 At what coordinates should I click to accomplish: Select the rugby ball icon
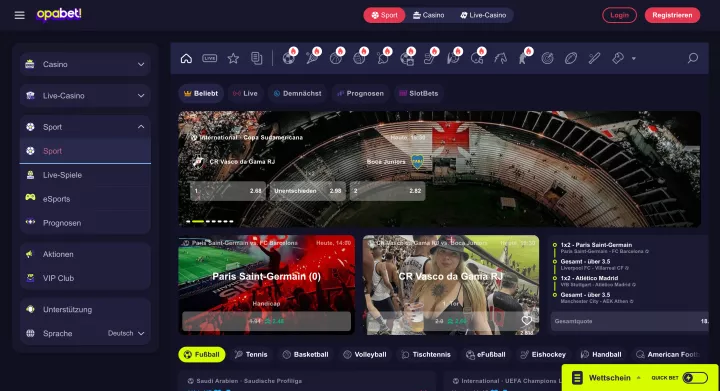tap(571, 58)
